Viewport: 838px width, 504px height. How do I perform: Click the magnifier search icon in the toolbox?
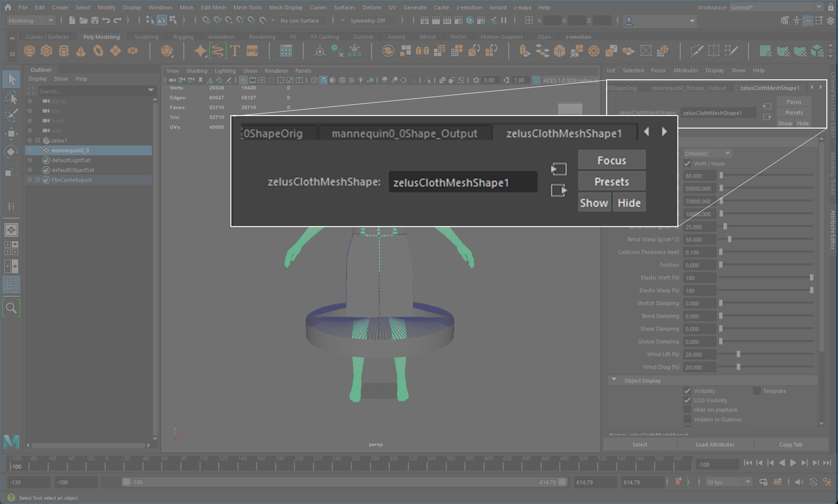12,308
